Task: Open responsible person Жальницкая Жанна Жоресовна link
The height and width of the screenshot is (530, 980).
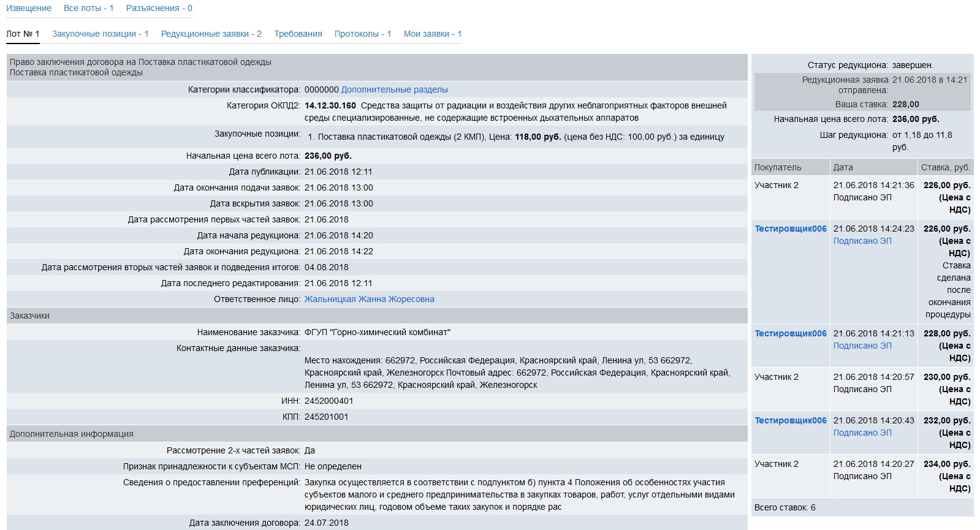Action: [x=369, y=299]
